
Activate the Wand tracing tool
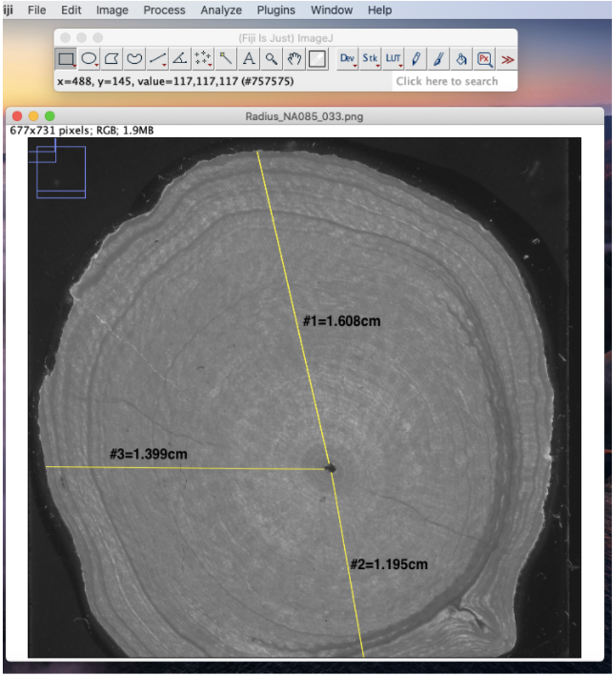click(226, 59)
